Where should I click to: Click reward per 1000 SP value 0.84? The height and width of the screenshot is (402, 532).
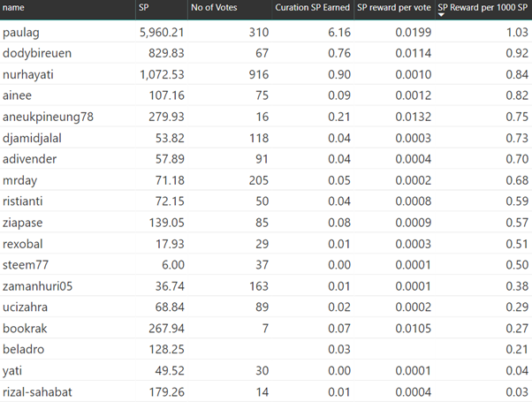click(x=517, y=74)
